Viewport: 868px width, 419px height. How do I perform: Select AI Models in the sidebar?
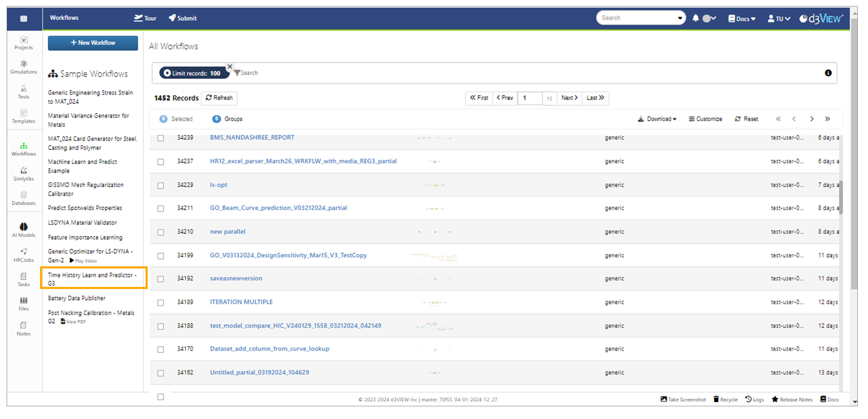23,229
